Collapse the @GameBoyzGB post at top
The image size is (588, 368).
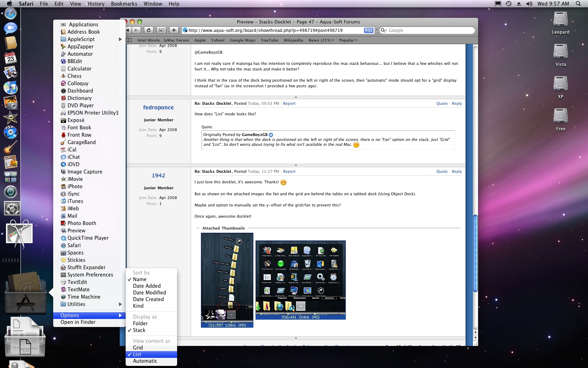pos(296,97)
